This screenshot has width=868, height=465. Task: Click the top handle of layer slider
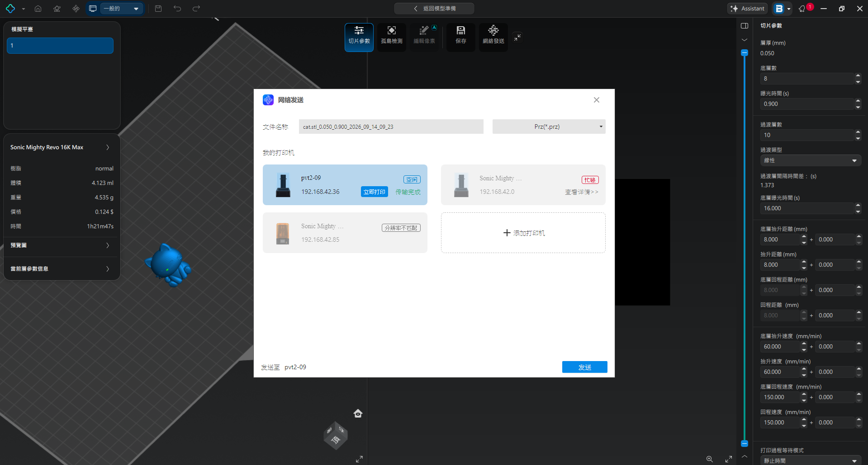click(x=745, y=53)
